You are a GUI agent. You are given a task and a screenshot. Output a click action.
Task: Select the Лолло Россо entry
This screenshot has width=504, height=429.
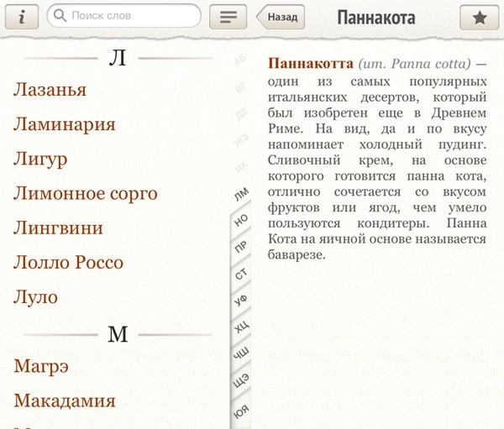(68, 262)
